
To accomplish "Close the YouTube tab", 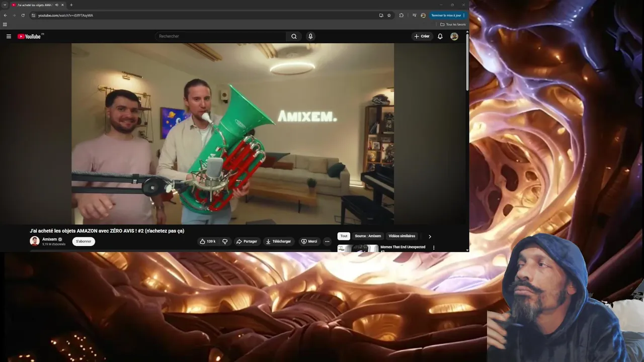I will point(62,5).
